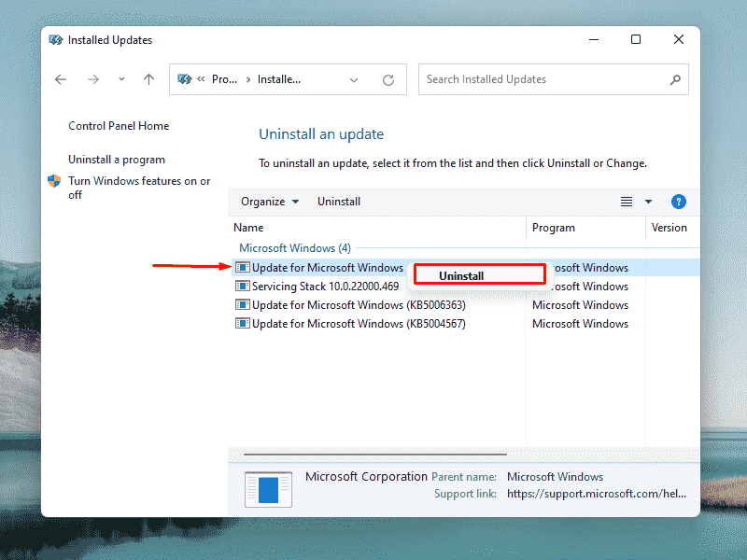
Task: Click the Forward navigation arrow
Action: click(x=92, y=79)
